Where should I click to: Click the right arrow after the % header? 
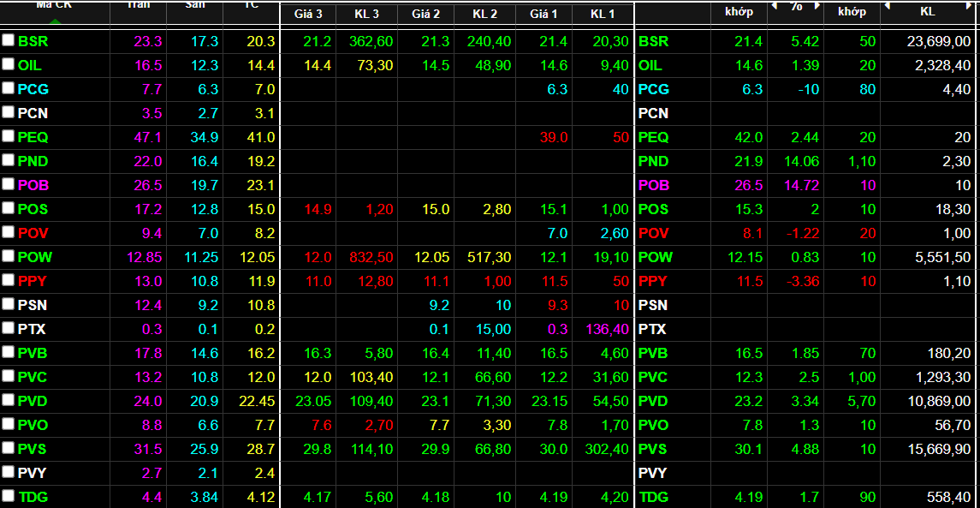coord(815,6)
